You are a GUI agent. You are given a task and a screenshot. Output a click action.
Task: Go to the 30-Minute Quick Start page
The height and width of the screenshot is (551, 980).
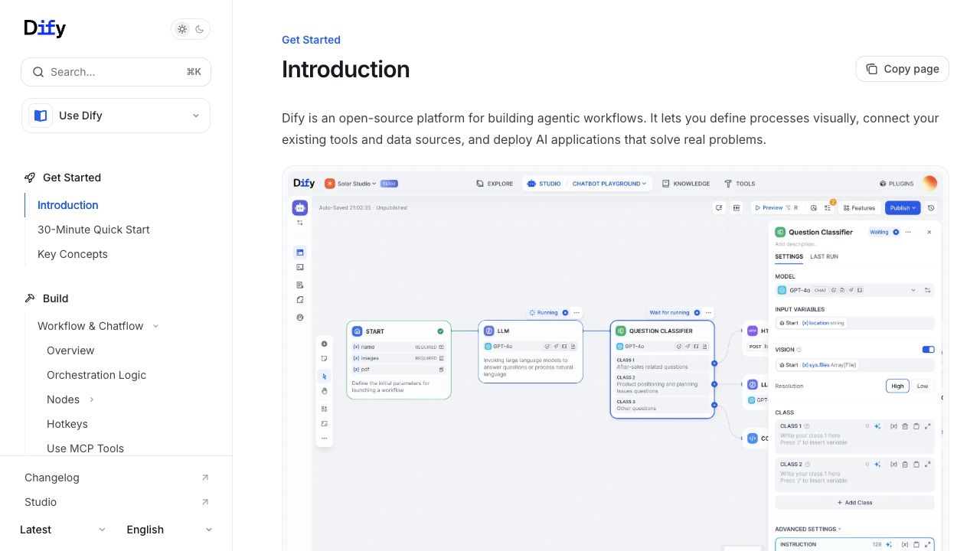click(93, 230)
